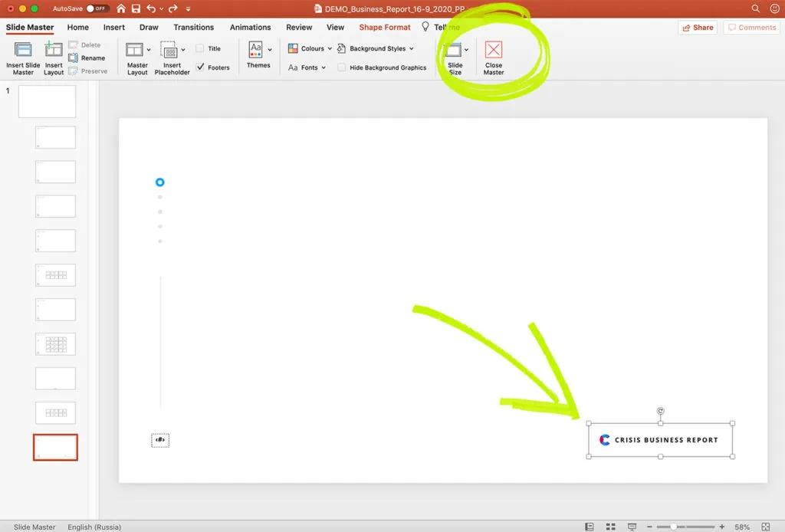Click the Fonts Aa icon
The height and width of the screenshot is (532, 785).
tap(293, 67)
